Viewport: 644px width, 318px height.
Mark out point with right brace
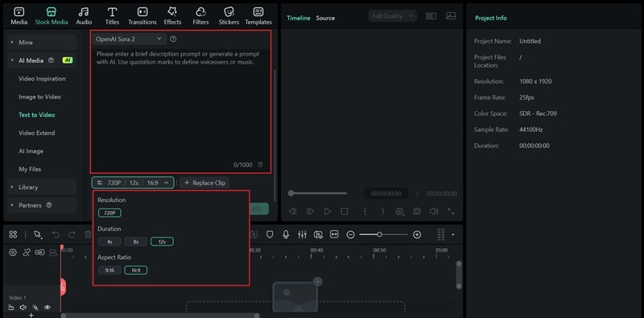click(383, 211)
